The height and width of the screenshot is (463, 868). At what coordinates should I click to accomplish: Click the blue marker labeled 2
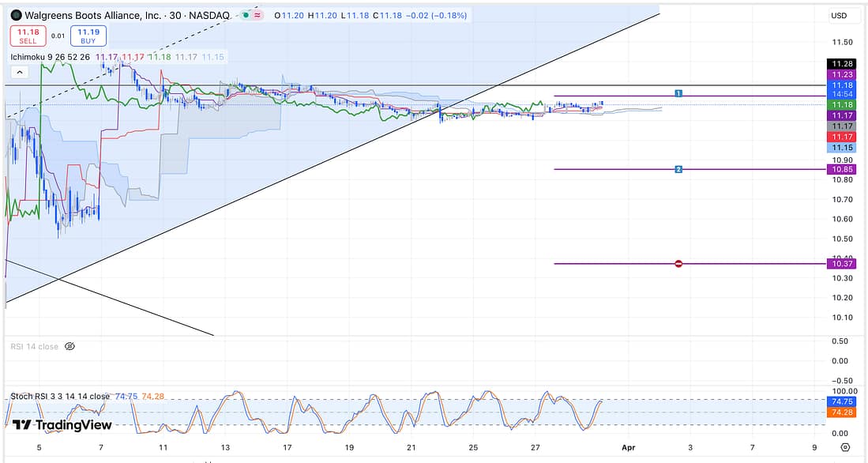click(x=678, y=169)
